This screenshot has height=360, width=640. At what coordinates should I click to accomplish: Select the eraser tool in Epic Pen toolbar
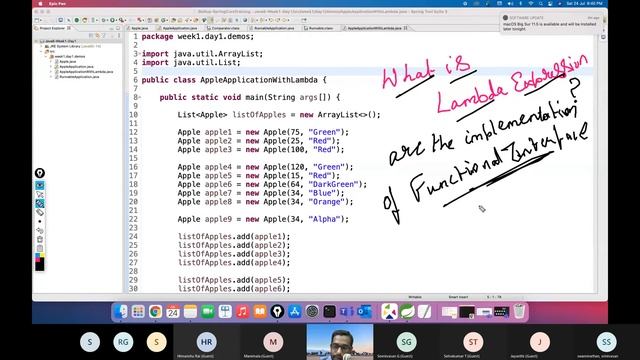40,212
